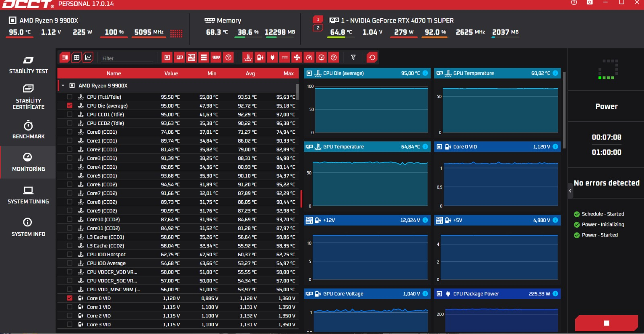Sort the table by the Min column
644x334 pixels.
tap(212, 73)
